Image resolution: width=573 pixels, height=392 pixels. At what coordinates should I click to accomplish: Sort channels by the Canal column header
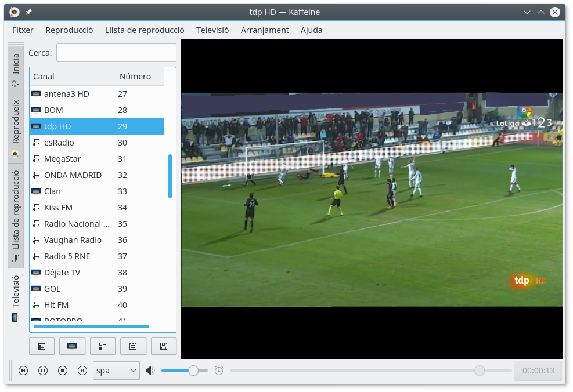72,77
